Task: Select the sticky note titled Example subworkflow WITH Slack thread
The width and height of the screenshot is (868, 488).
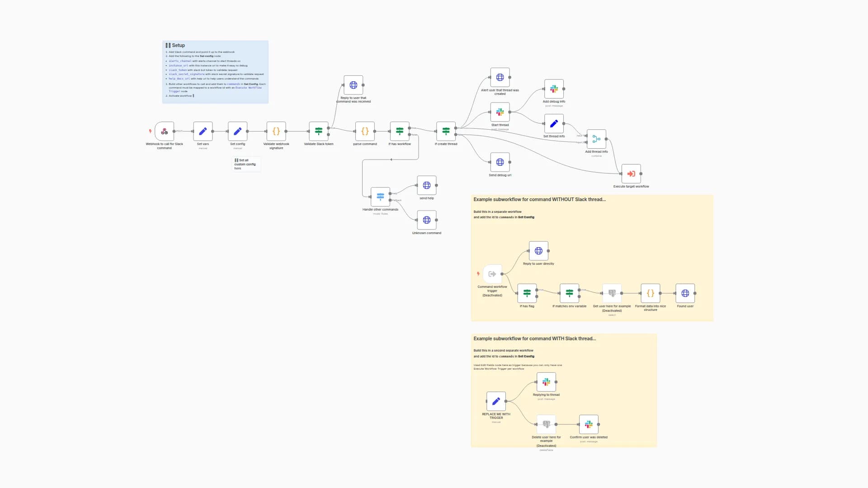Action: [x=564, y=390]
